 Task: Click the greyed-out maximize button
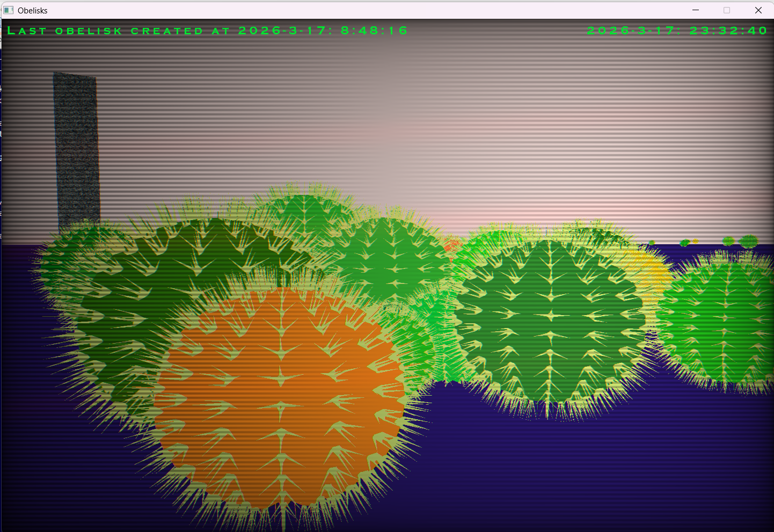tap(727, 10)
